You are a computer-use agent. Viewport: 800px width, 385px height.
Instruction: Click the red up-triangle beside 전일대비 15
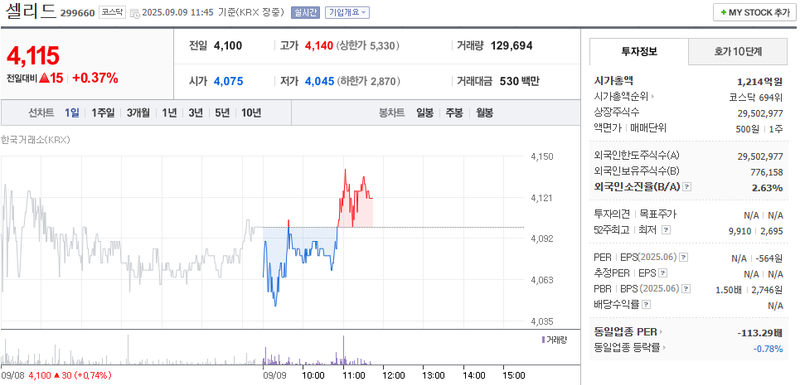pos(44,78)
